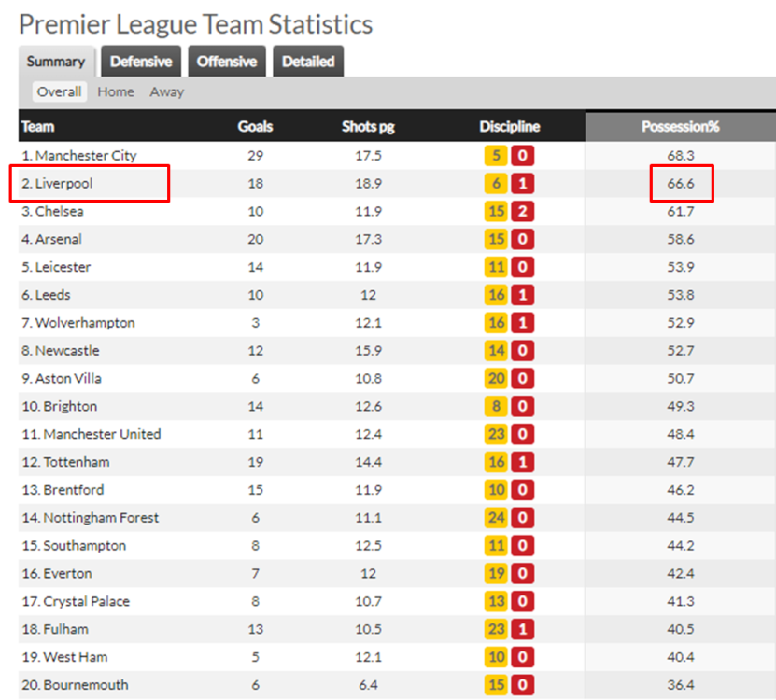Open the Chelsea team link
This screenshot has width=776, height=700.
[x=60, y=211]
